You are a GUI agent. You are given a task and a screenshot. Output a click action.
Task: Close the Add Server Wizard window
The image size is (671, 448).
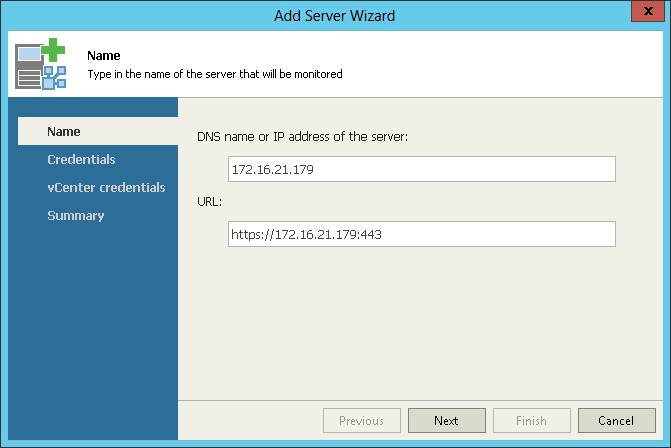click(648, 11)
